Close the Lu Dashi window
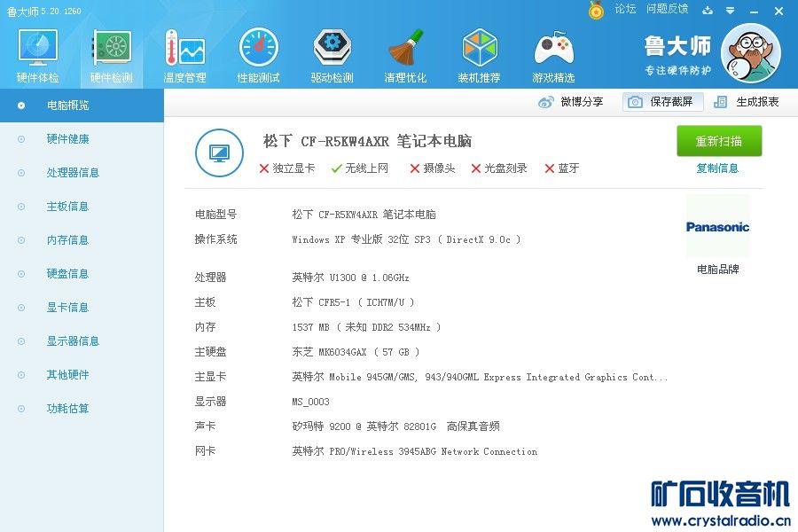Viewport: 798px width, 532px height. pyautogui.click(x=778, y=11)
